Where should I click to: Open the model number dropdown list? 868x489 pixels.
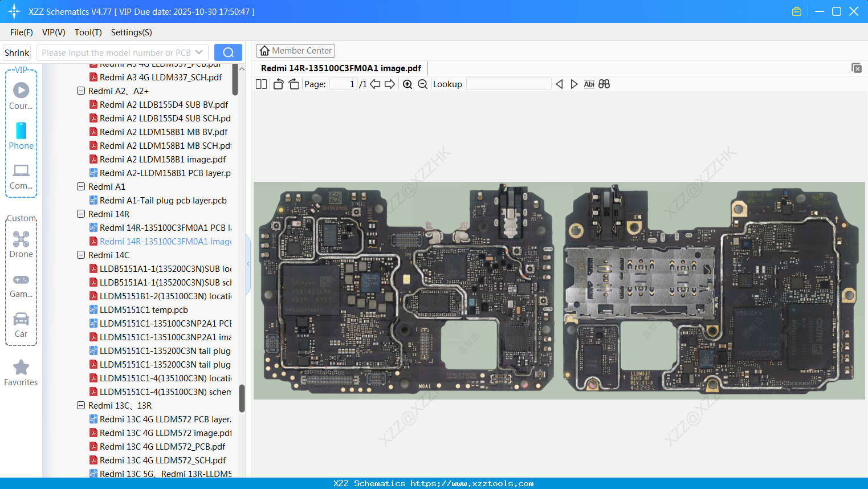click(x=201, y=52)
